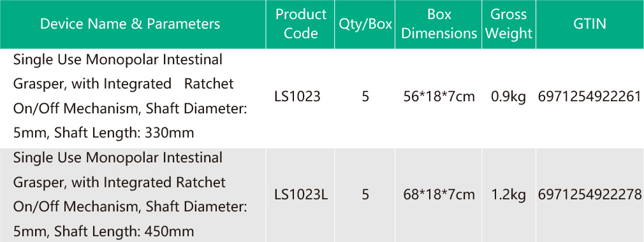
Task: Click the 450mm shaft length description
Action: 103,231
